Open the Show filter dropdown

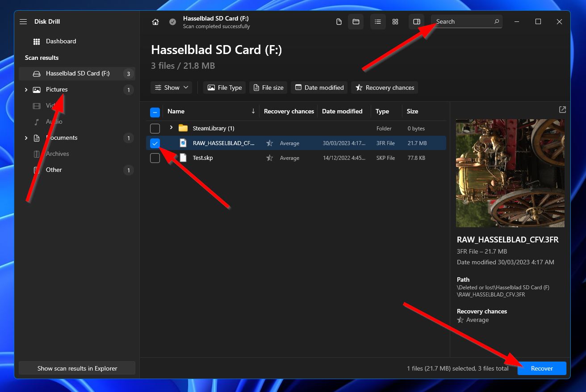click(x=172, y=88)
